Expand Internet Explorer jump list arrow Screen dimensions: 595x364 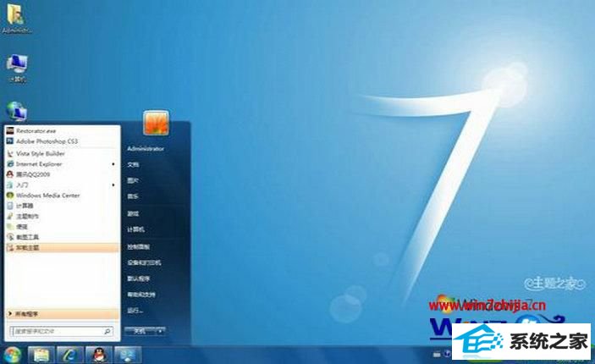pos(113,164)
